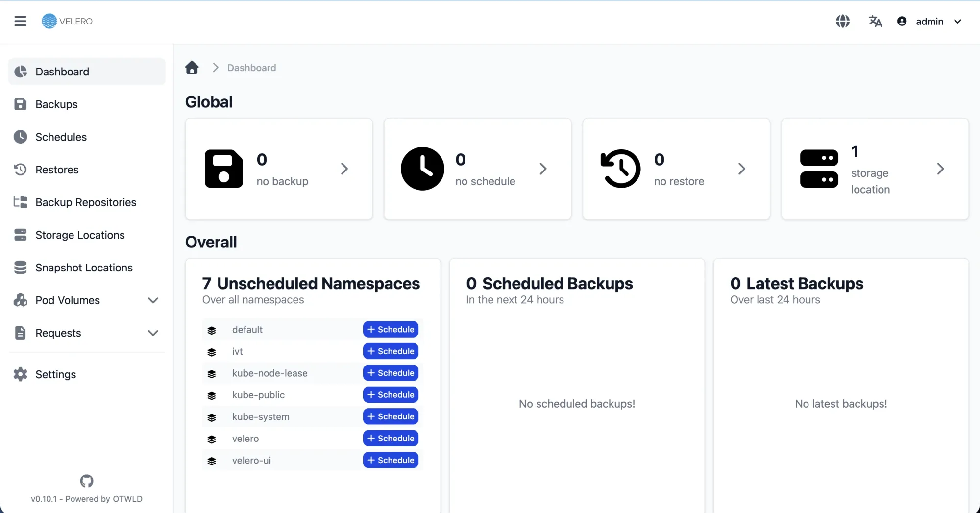This screenshot has height=513, width=980.
Task: Click the Snapshot Locations icon
Action: pos(20,267)
